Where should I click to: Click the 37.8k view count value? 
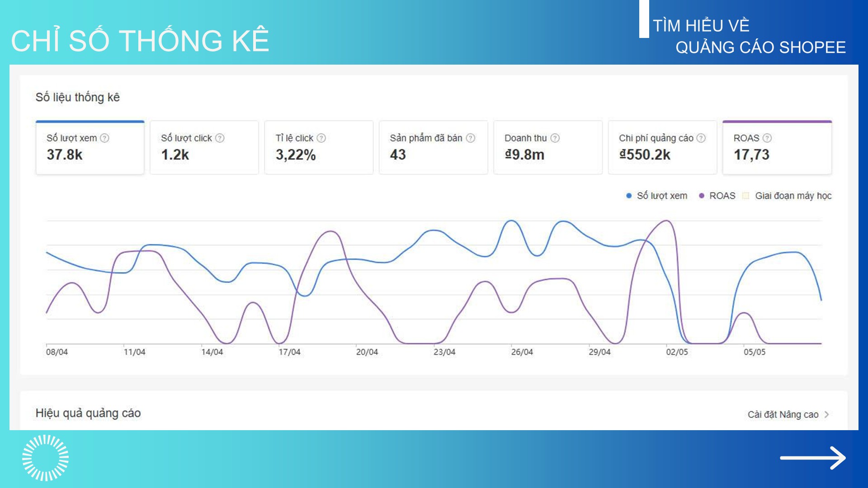(65, 155)
